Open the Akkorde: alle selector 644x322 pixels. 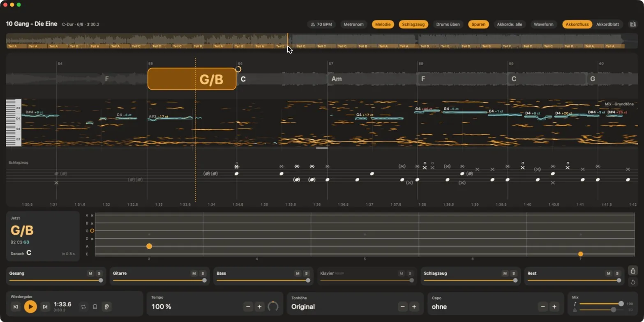510,24
